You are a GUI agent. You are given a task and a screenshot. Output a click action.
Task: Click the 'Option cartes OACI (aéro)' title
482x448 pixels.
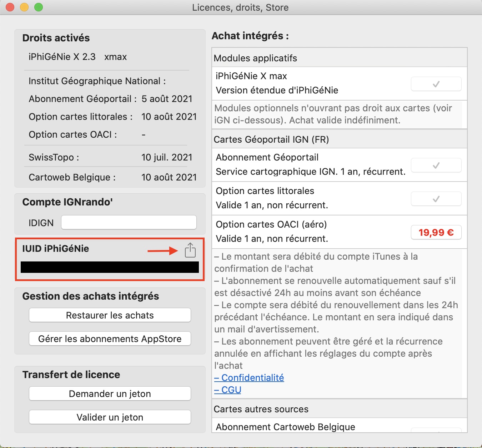(x=271, y=224)
